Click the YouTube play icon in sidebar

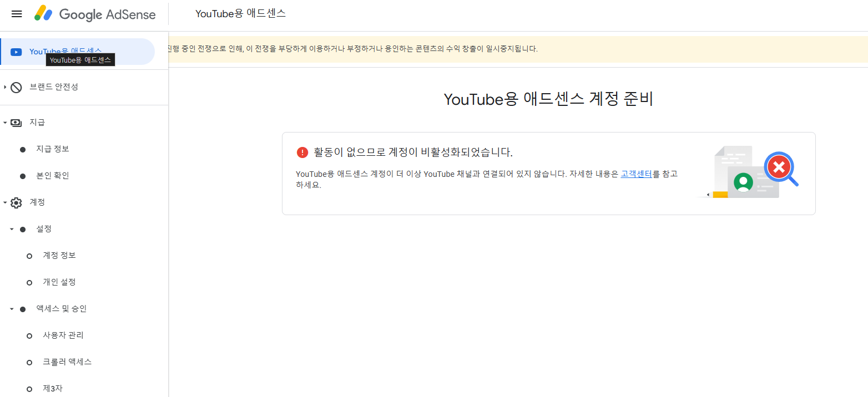coord(16,52)
